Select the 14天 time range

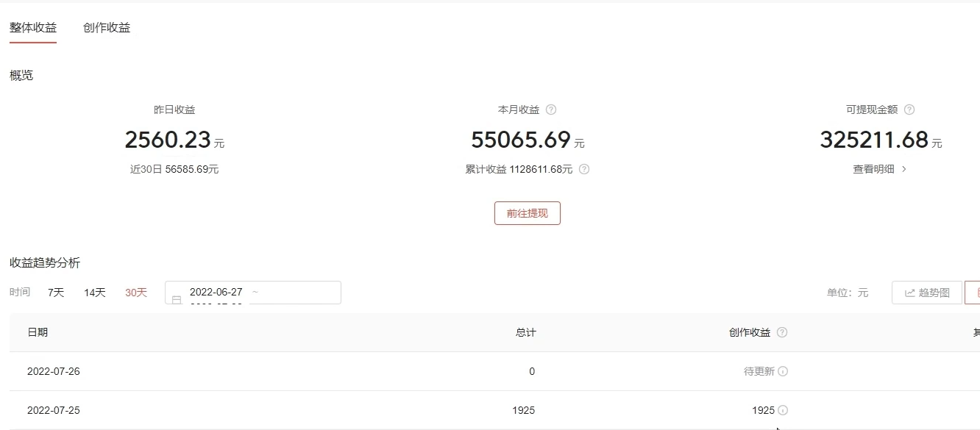tap(95, 293)
